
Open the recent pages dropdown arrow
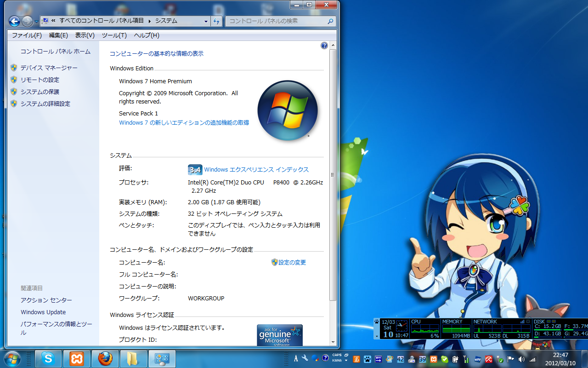coord(36,22)
